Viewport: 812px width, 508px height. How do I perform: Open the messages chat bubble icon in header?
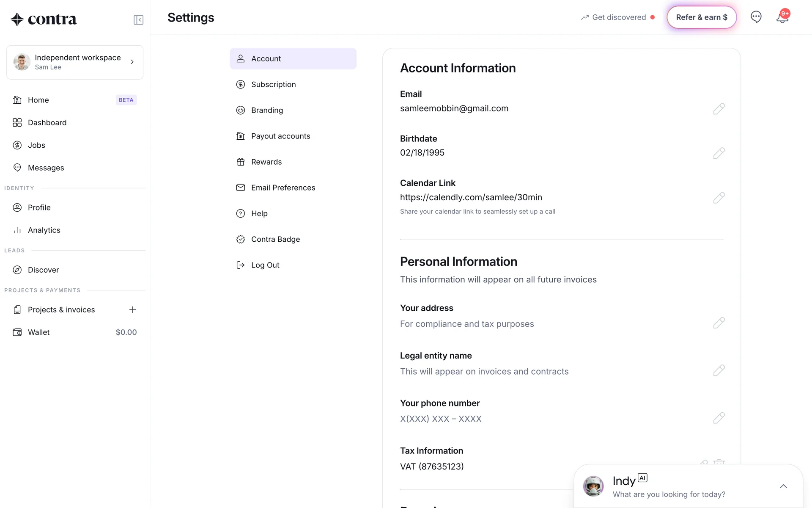(756, 17)
